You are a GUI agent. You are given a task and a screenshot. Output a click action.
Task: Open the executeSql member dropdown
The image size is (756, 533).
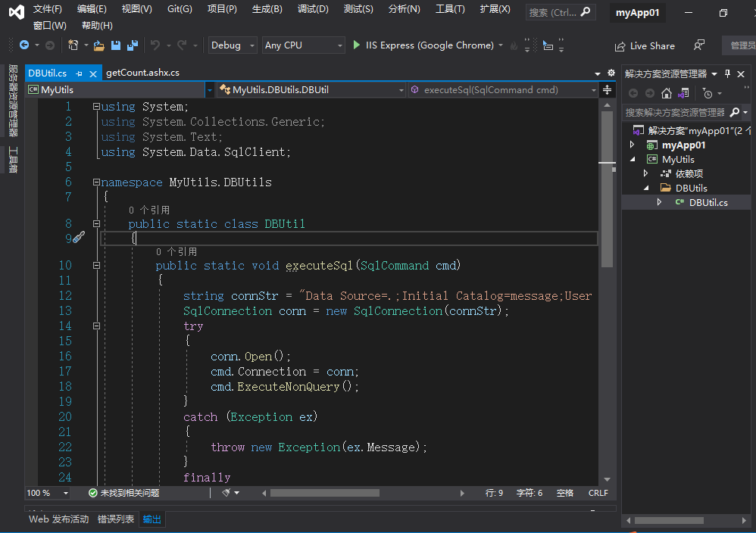594,90
